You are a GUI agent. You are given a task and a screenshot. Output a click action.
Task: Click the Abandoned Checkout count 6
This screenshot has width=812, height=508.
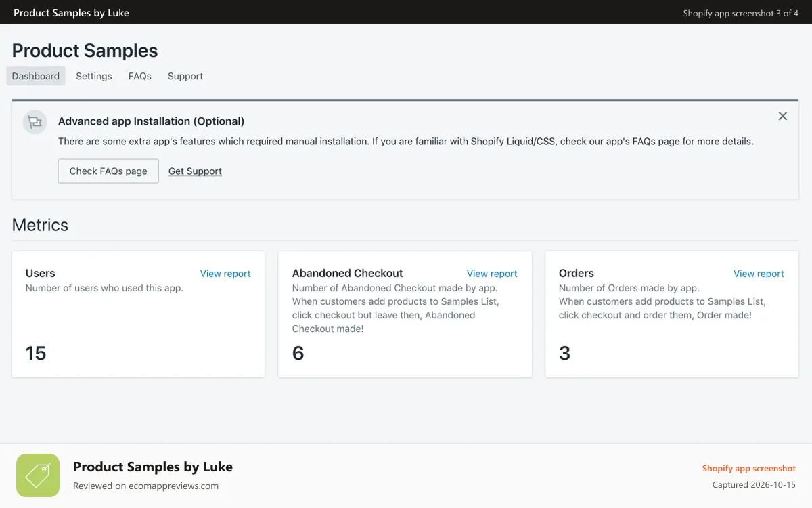click(298, 353)
